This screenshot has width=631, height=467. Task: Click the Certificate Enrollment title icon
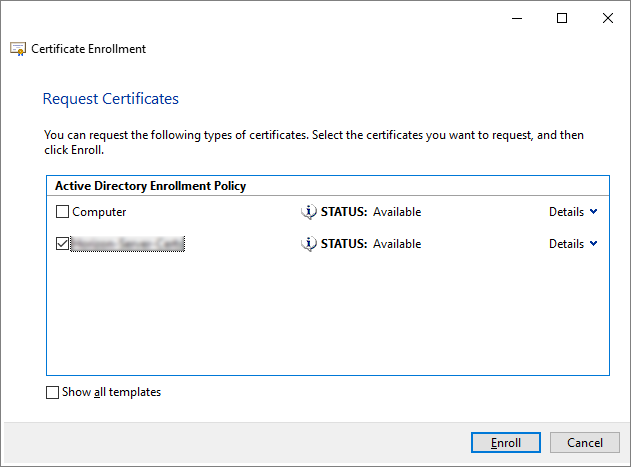coord(18,49)
